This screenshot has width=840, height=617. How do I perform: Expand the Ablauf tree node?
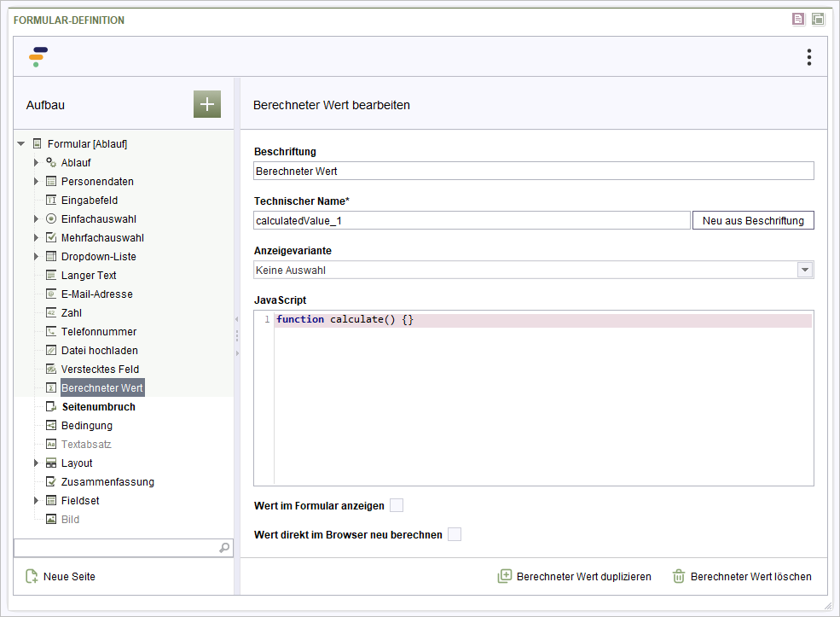(x=36, y=162)
